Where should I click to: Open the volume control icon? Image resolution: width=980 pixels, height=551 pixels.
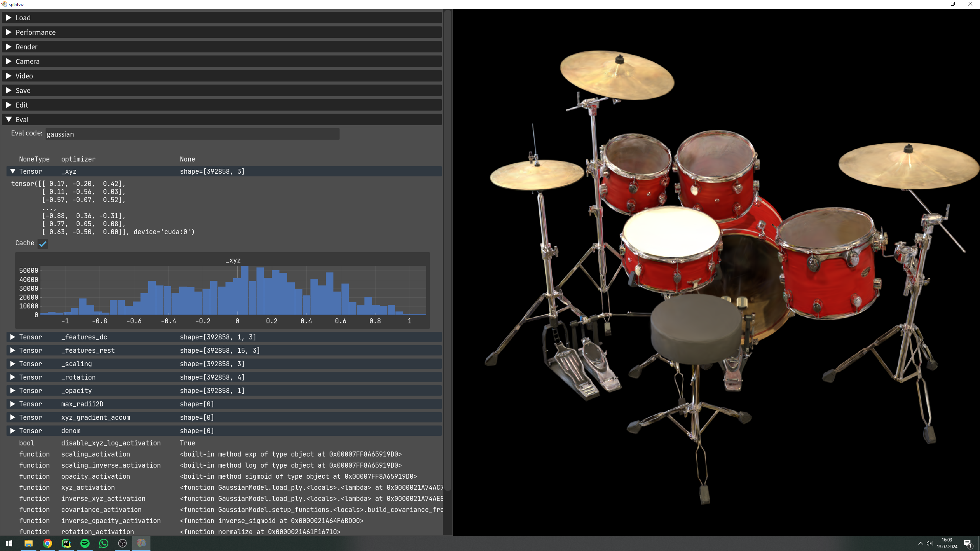pyautogui.click(x=929, y=543)
